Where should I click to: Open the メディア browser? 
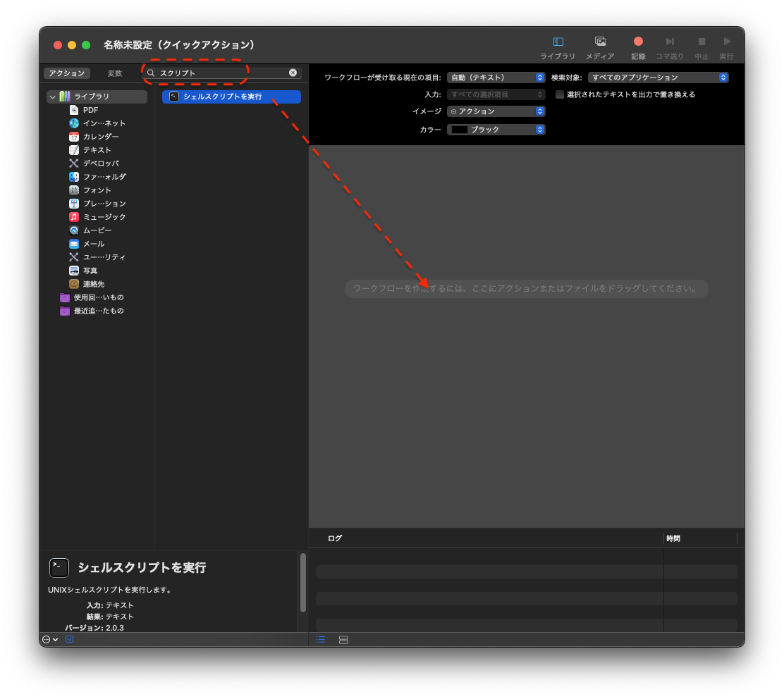coord(600,48)
